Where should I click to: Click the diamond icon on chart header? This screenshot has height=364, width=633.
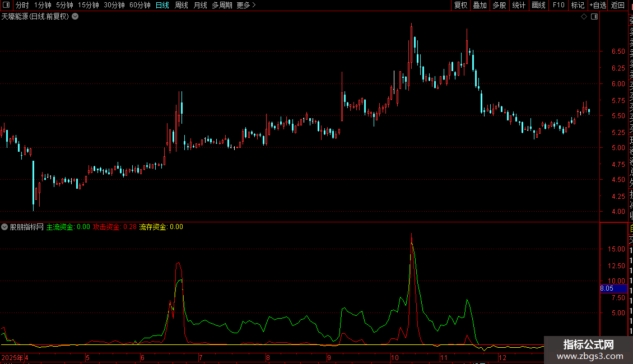(584, 17)
